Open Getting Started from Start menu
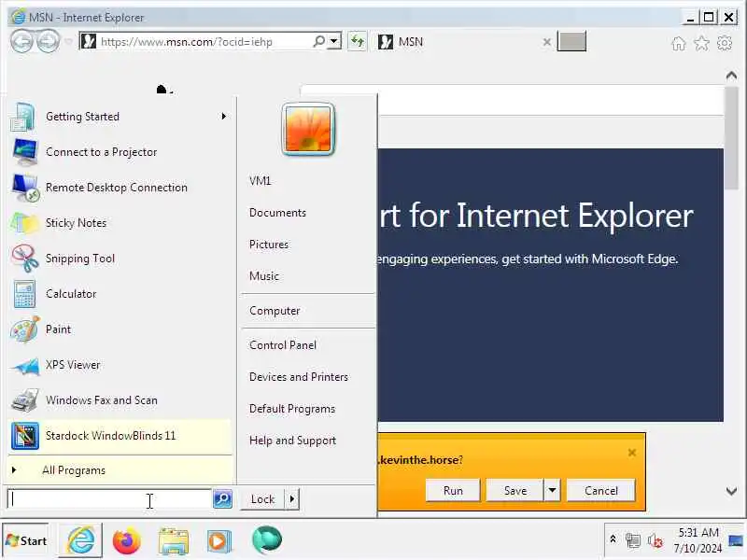This screenshot has height=560, width=747. click(120, 117)
